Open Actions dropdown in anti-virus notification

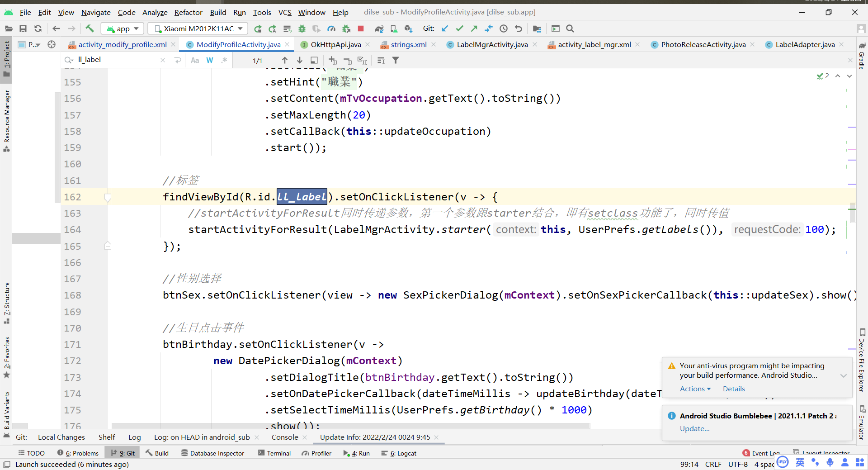pyautogui.click(x=695, y=389)
